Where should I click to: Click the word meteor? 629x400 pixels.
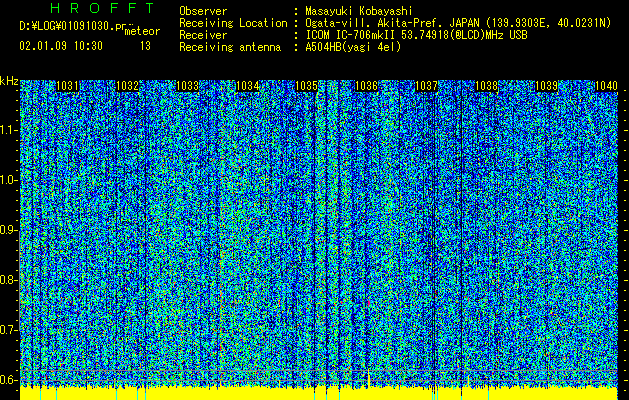(142, 31)
